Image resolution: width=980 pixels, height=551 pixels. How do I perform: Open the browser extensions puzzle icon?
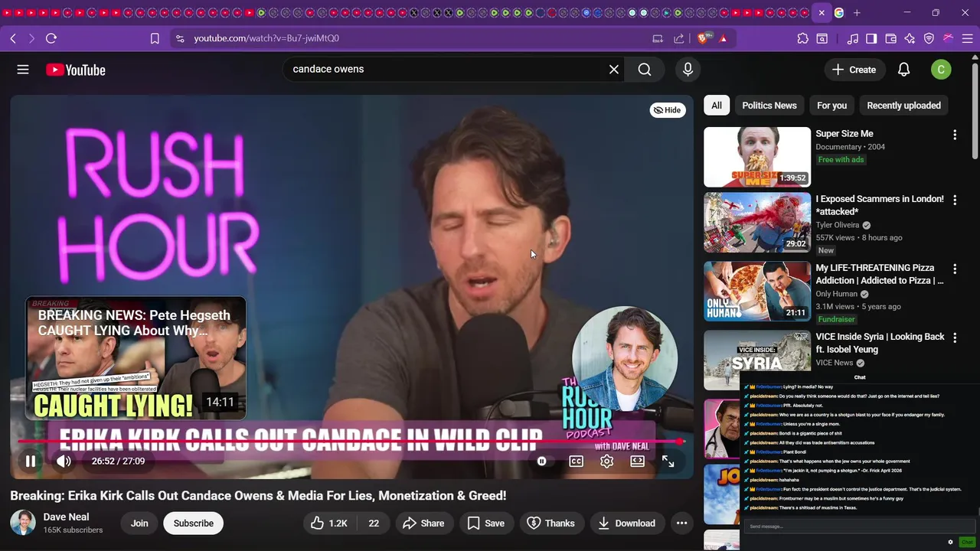tap(802, 38)
